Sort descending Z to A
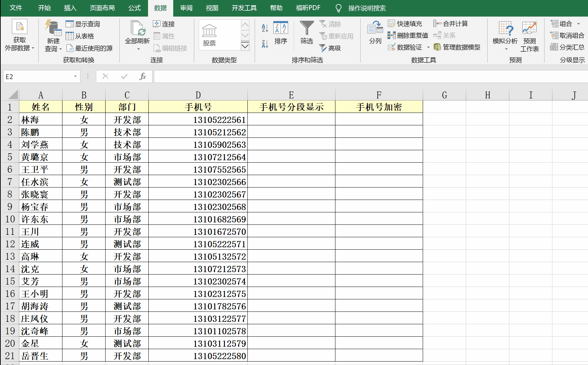588x365 pixels. coord(265,44)
